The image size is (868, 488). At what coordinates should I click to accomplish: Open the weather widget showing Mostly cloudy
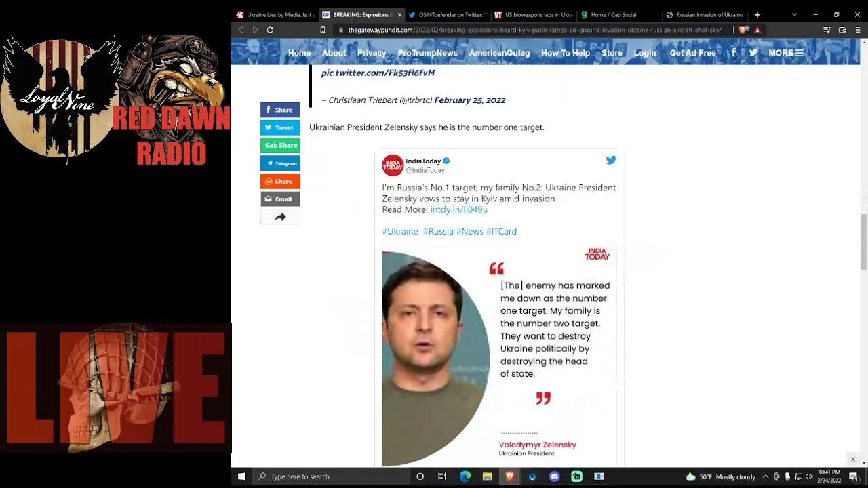[721, 476]
